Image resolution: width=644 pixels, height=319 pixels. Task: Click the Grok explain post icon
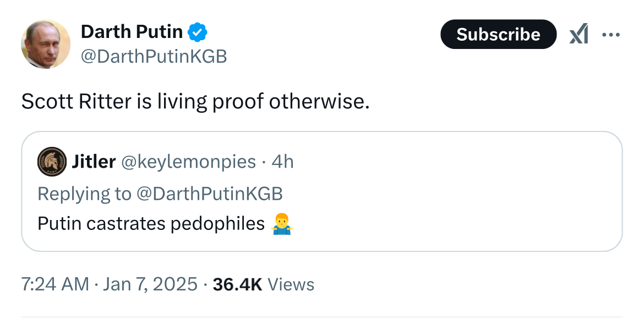[x=578, y=34]
